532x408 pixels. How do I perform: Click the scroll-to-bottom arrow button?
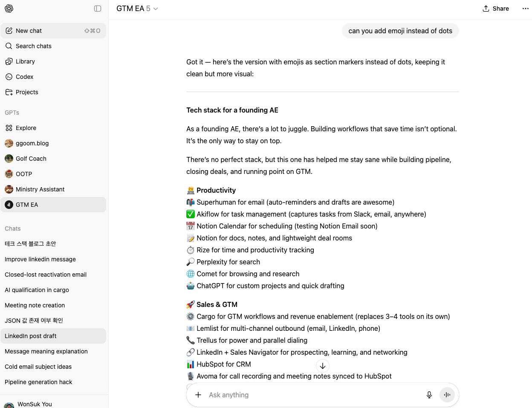323,366
